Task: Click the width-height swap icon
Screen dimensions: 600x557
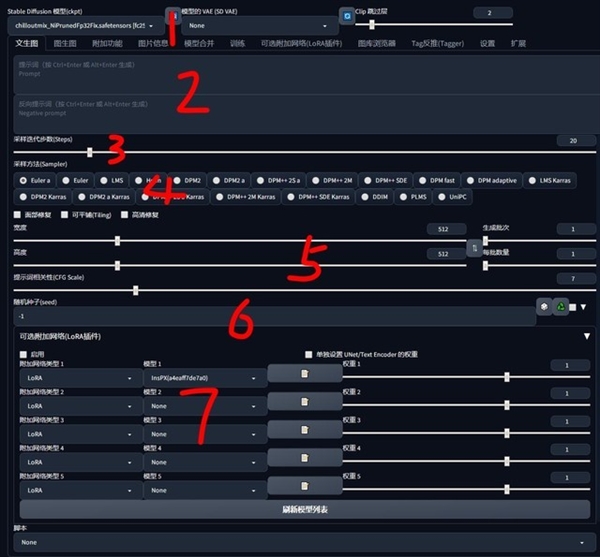Action: pyautogui.click(x=473, y=248)
